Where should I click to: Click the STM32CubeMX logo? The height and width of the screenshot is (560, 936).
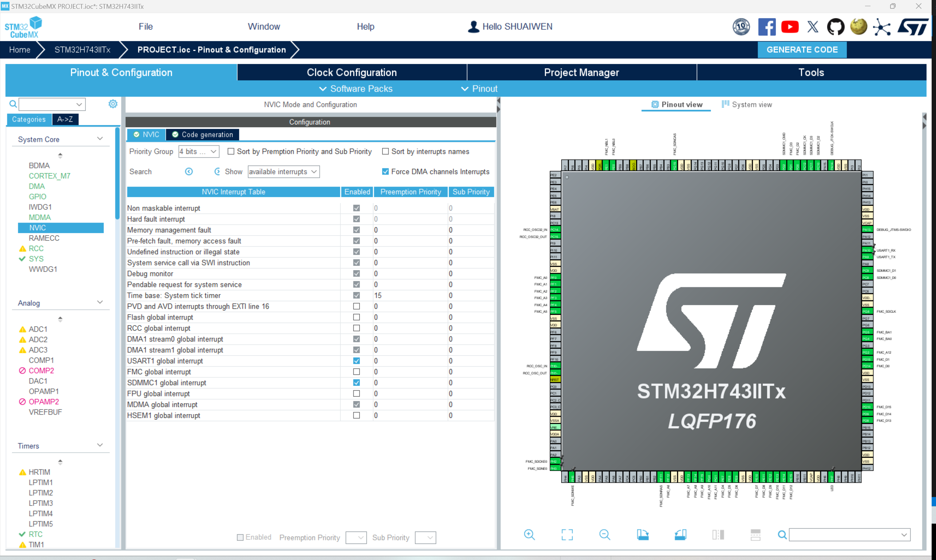point(23,27)
